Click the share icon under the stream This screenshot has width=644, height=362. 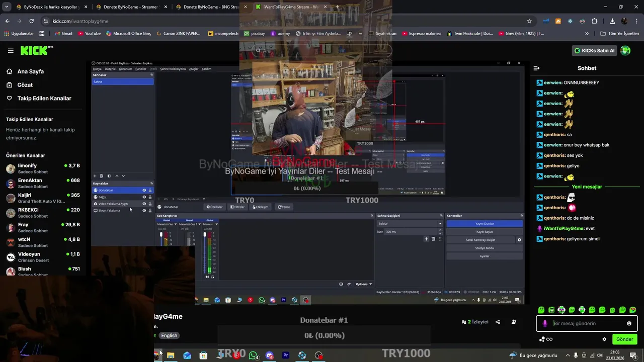coord(498,322)
